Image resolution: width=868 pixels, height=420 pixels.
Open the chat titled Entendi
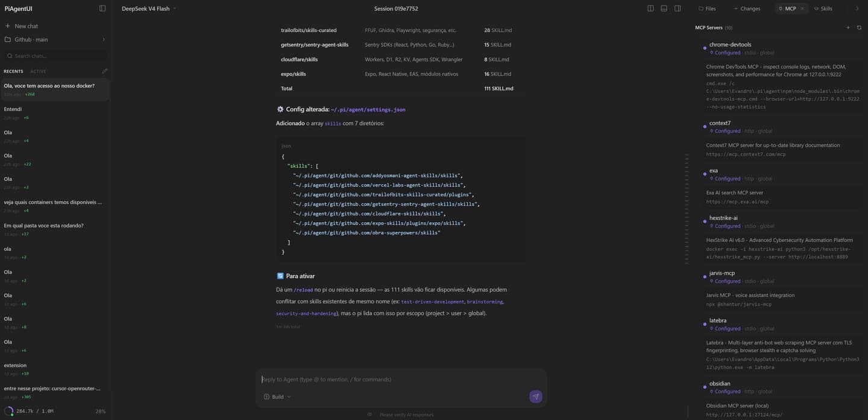(x=55, y=113)
